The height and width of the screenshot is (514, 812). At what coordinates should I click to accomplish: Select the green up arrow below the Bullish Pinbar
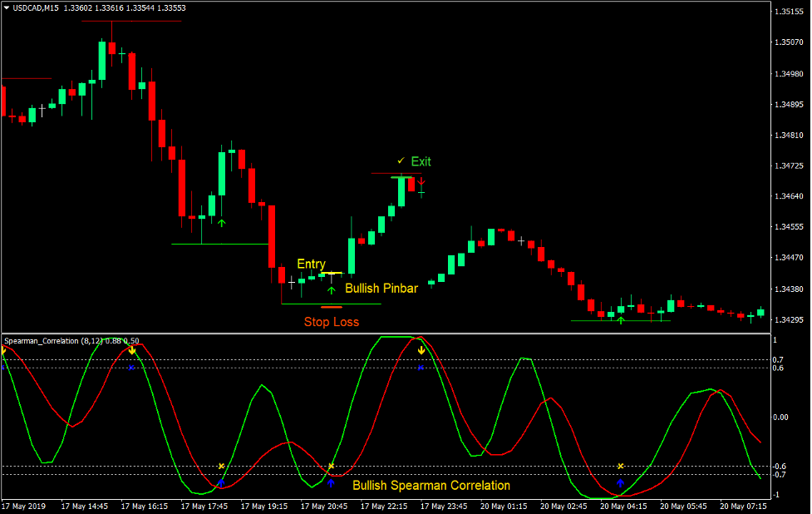(x=330, y=291)
